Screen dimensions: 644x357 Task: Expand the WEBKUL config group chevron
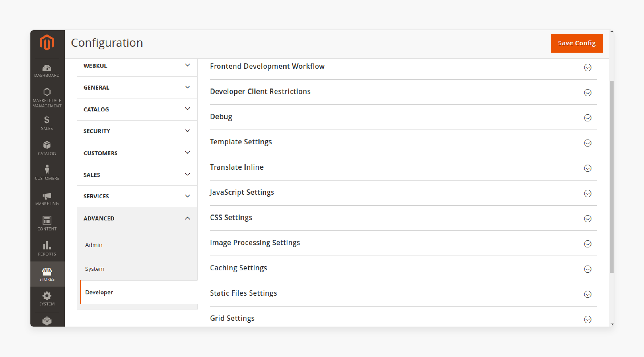188,65
